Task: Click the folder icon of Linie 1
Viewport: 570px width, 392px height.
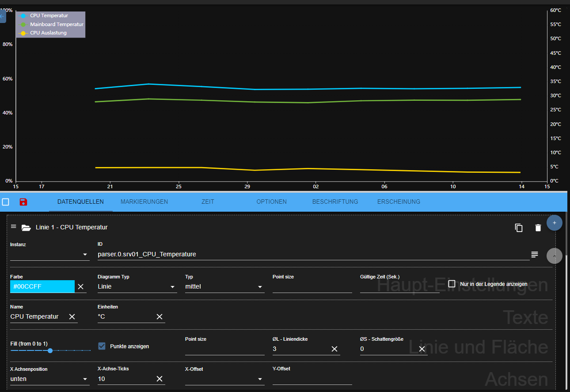Action: pyautogui.click(x=26, y=228)
